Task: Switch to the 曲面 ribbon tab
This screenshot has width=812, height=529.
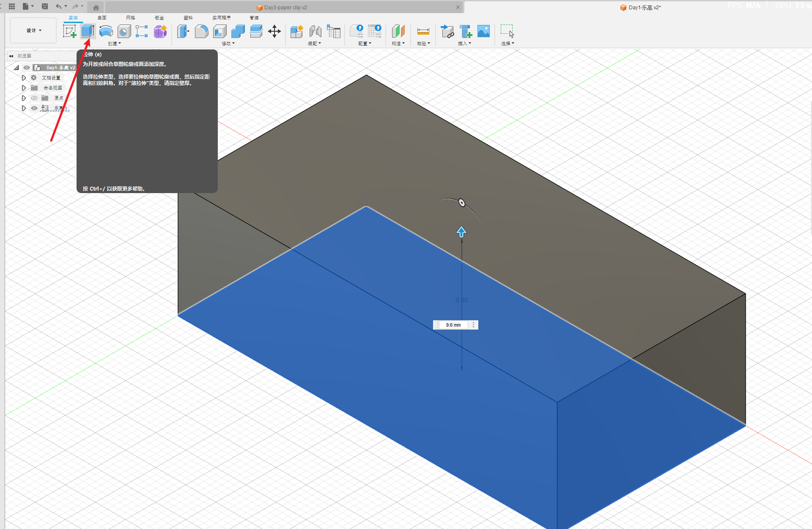Action: point(102,18)
